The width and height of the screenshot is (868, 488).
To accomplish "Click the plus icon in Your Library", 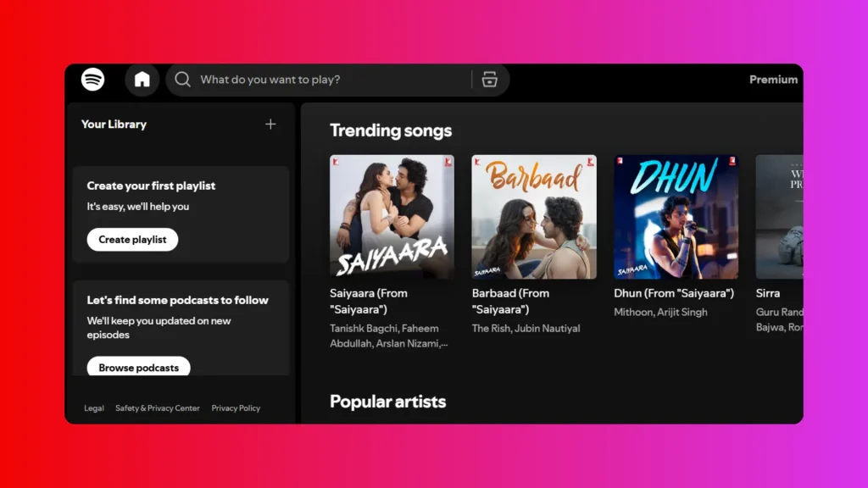I will (270, 125).
